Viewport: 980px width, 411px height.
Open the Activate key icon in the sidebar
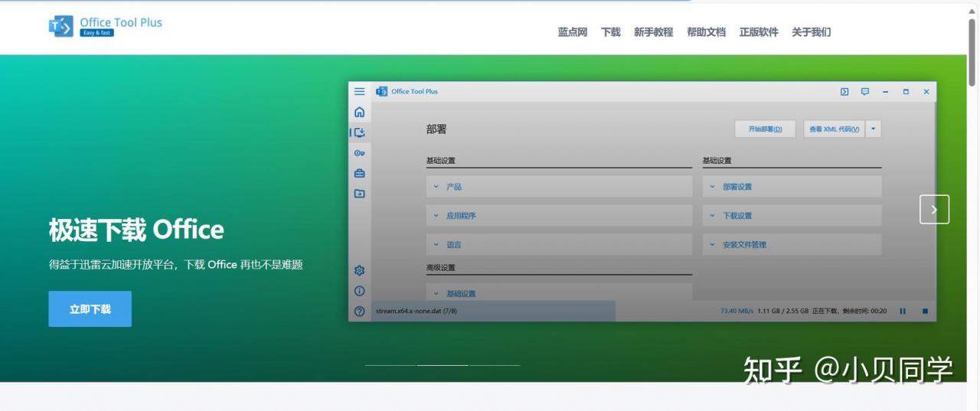pyautogui.click(x=359, y=153)
